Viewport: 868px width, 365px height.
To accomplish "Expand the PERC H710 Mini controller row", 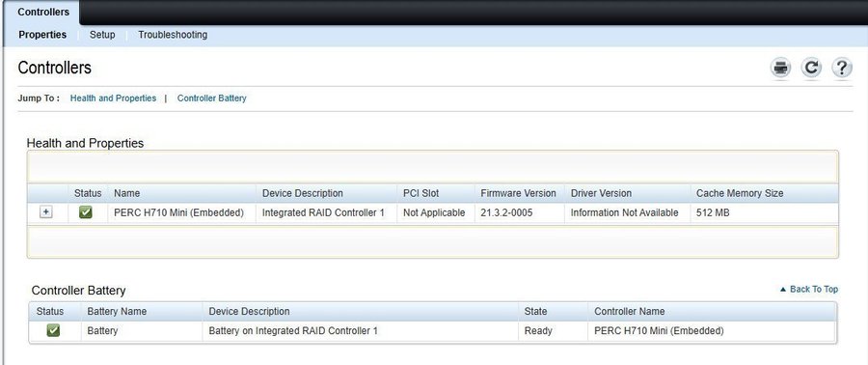I will click(46, 212).
